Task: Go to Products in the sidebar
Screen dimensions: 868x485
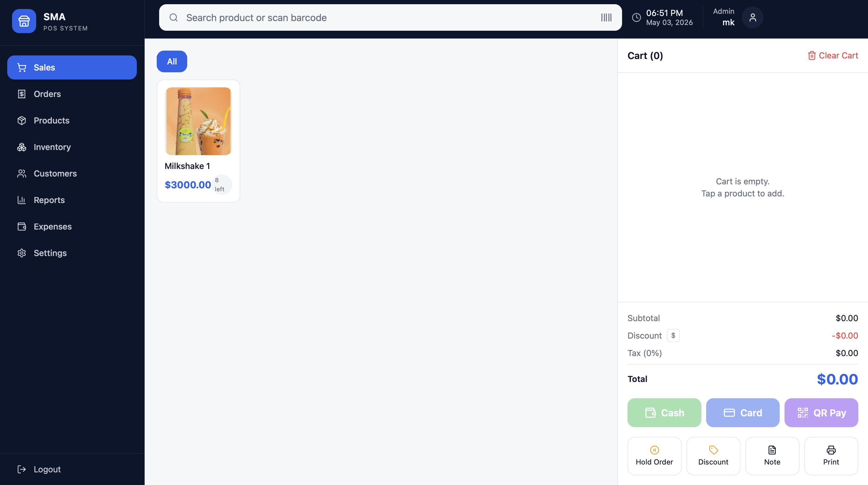Action: [72, 120]
